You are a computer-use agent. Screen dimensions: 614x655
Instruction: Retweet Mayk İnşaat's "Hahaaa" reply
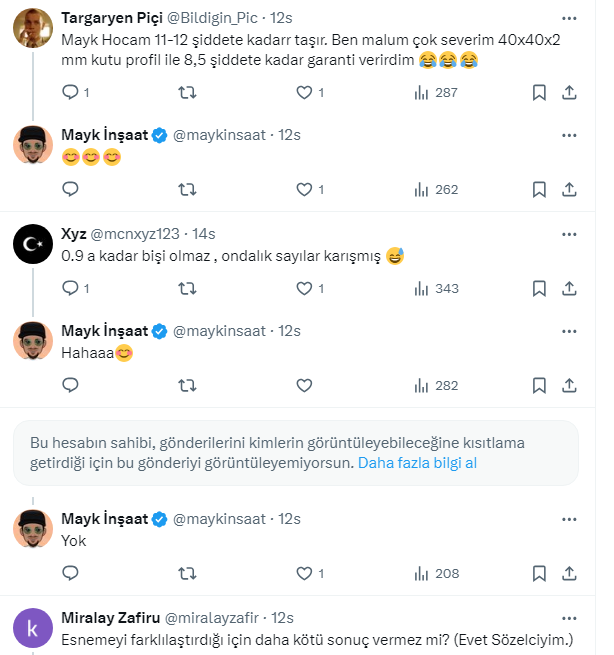coord(186,385)
